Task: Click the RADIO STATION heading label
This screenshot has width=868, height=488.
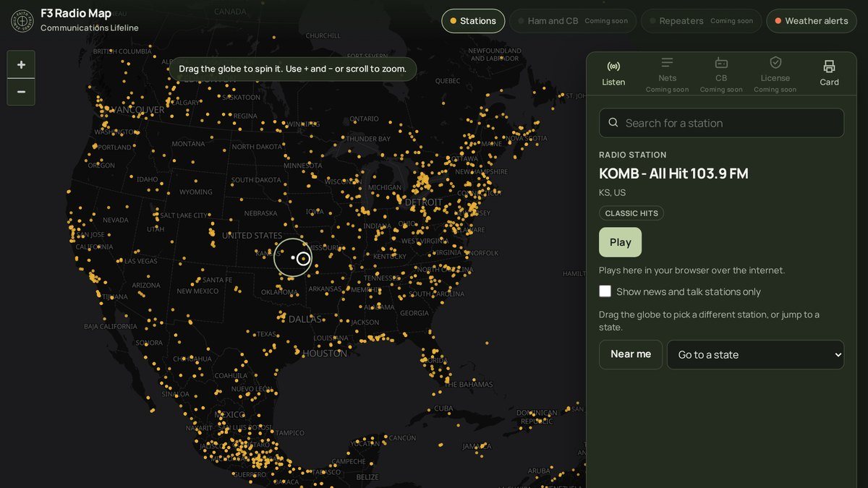Action: (633, 155)
